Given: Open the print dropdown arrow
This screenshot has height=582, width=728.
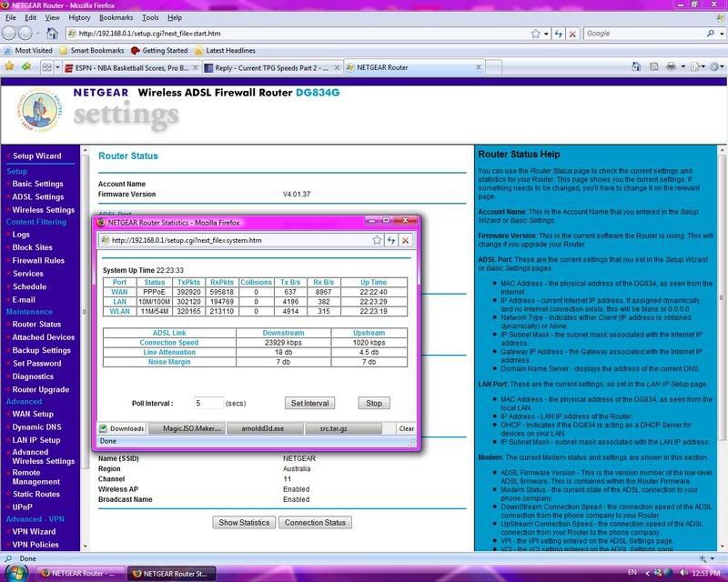Looking at the screenshot, I should (683, 66).
